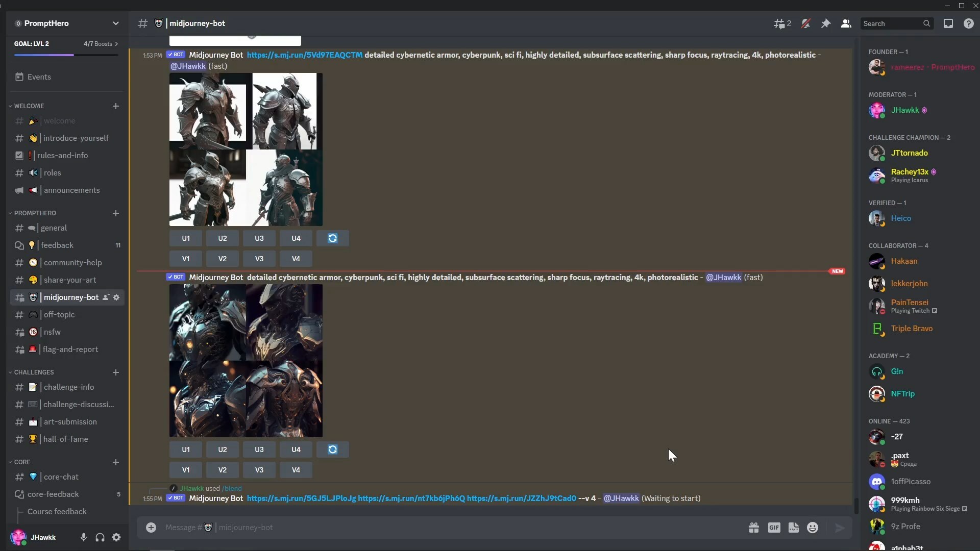The height and width of the screenshot is (551, 980).
Task: Open the emoji picker
Action: pyautogui.click(x=813, y=528)
